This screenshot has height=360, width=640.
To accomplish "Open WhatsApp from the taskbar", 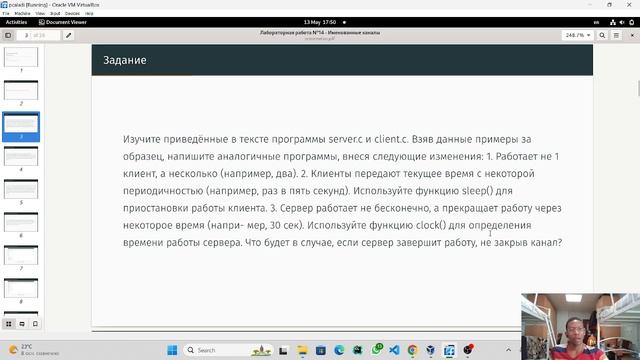I will pyautogui.click(x=377, y=349).
